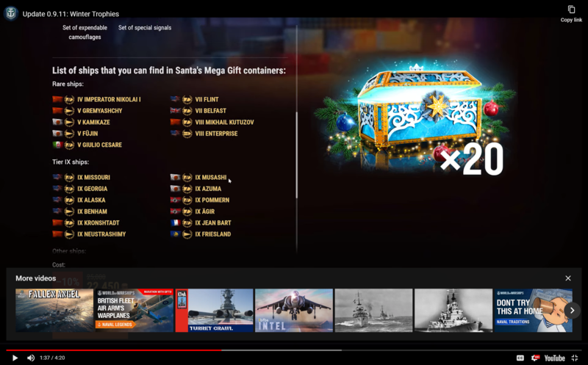Click the 'IX Ägir' ship entry

click(x=193, y=212)
